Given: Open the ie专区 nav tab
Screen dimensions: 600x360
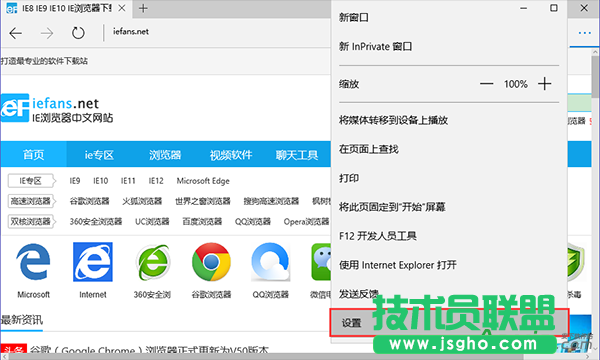Looking at the screenshot, I should (99, 155).
